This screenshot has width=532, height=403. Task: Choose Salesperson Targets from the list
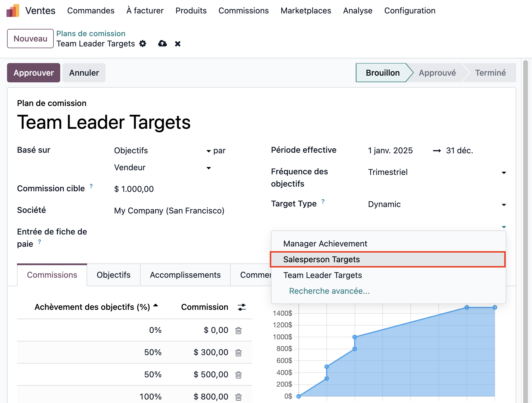(388, 259)
